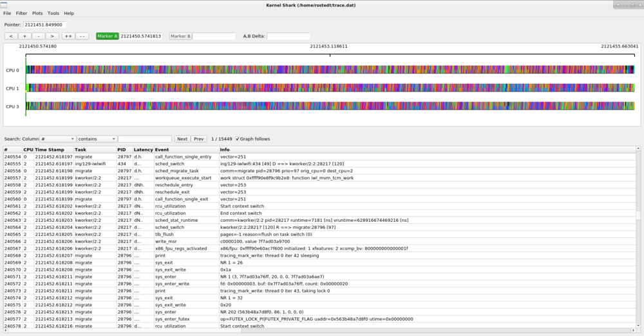Select the green Marker A button
This screenshot has width=644, height=336.
coord(107,36)
